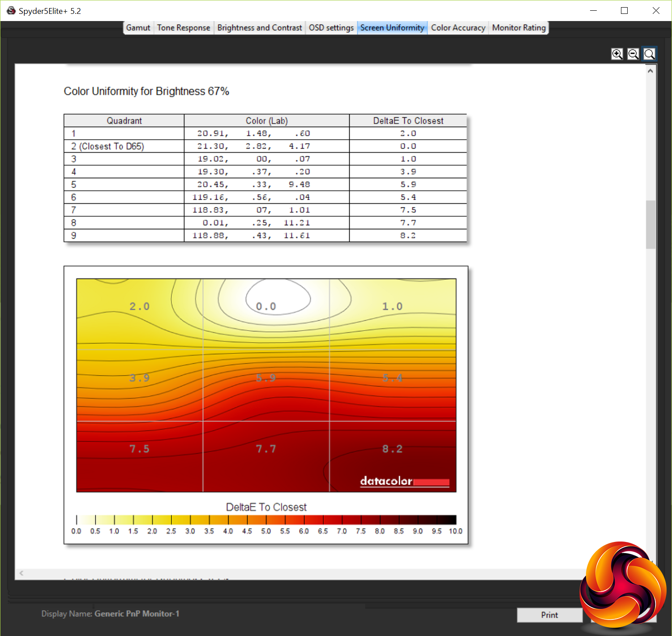This screenshot has width=672, height=636.
Task: Click the display name 'Generic PnP Monitor-1'
Action: (137, 614)
